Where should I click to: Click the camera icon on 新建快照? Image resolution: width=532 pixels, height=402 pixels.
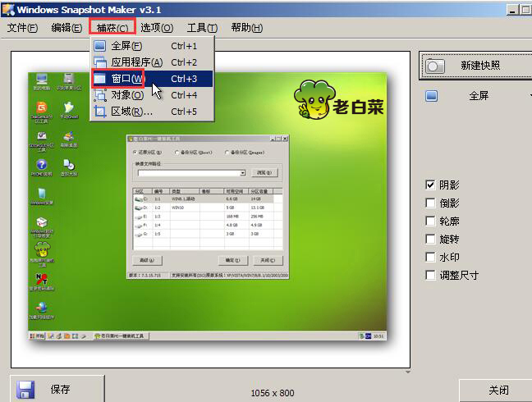point(435,66)
